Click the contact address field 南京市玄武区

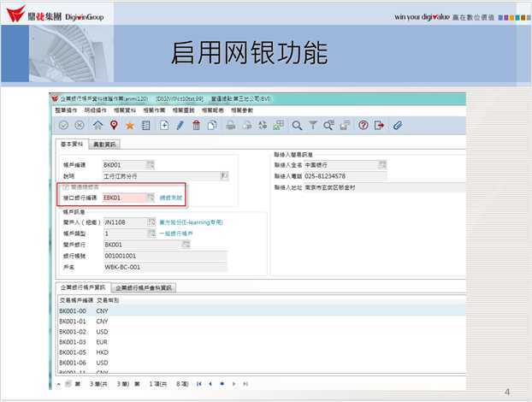click(384, 187)
